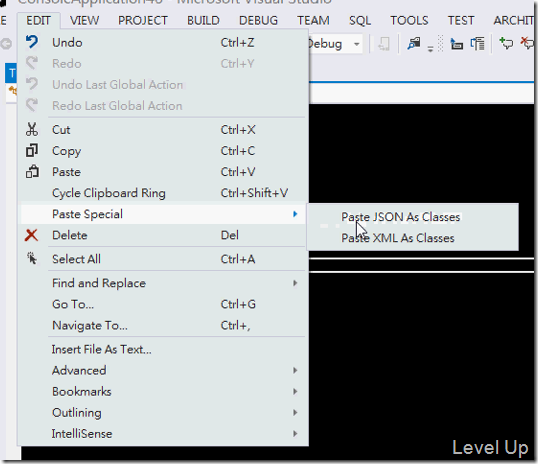Open the DEBUG menu

pyautogui.click(x=258, y=21)
